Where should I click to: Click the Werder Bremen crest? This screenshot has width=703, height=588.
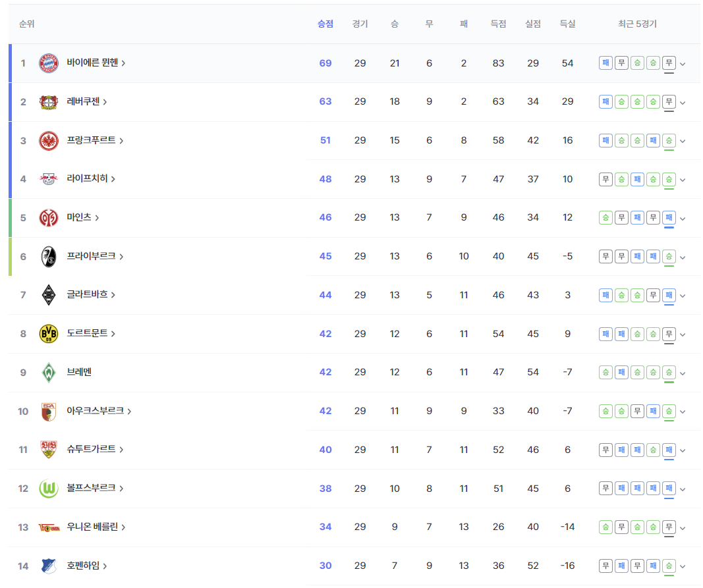48,373
